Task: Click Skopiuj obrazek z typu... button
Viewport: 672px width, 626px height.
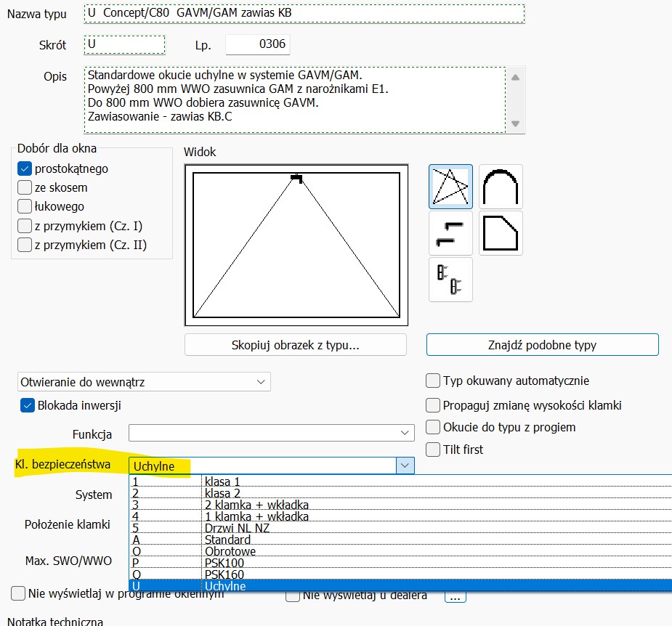Action: point(295,345)
